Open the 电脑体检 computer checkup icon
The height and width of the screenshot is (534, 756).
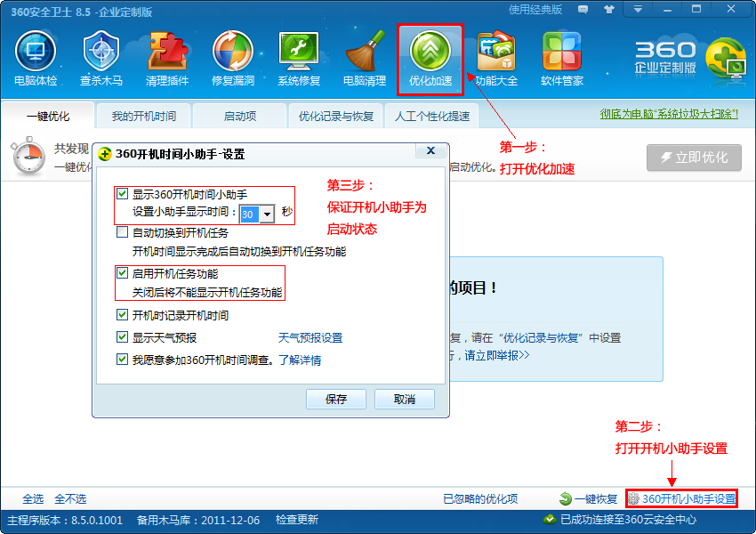36,59
